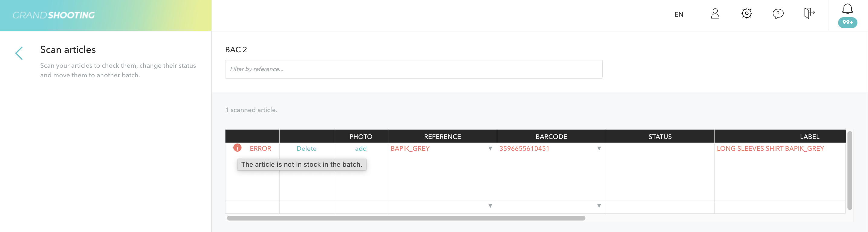Click the LABEL column header
This screenshot has width=868, height=232.
(x=780, y=137)
